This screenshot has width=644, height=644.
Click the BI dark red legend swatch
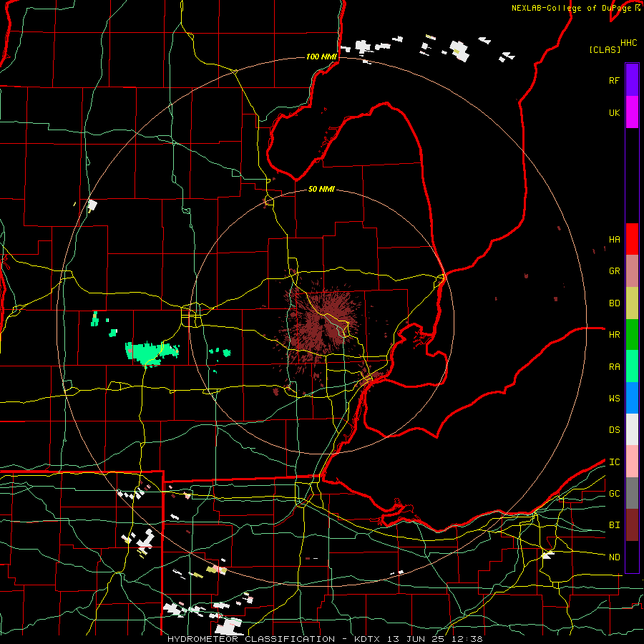(x=632, y=525)
